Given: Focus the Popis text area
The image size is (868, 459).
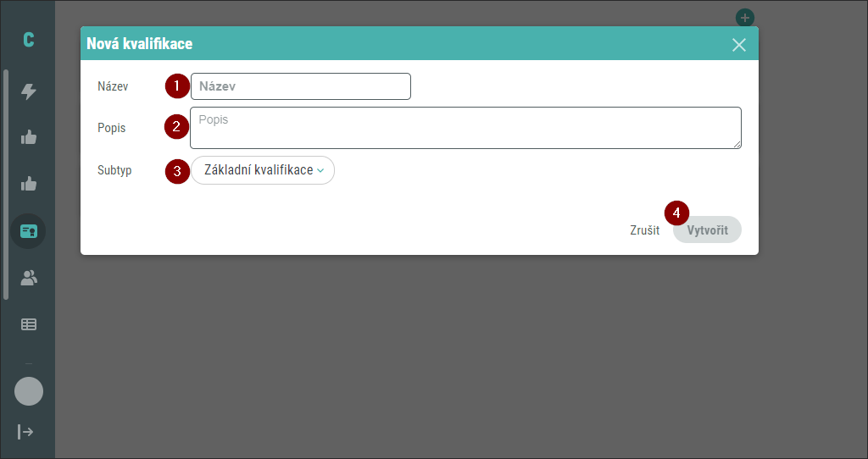Looking at the screenshot, I should [465, 128].
